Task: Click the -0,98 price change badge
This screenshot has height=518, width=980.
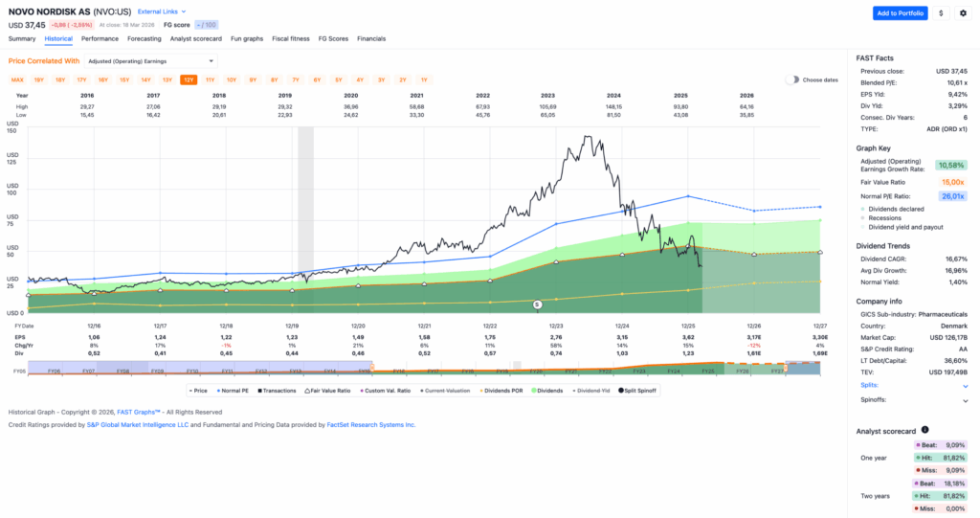Action: pos(73,25)
